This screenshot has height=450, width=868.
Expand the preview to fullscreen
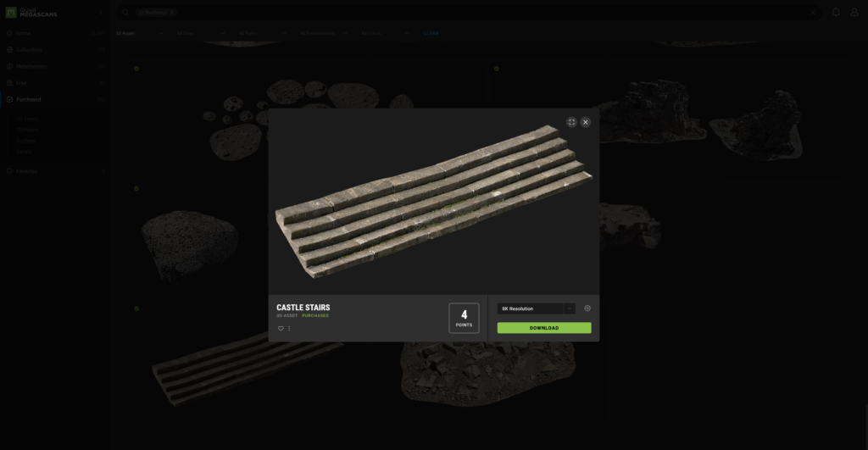tap(571, 122)
